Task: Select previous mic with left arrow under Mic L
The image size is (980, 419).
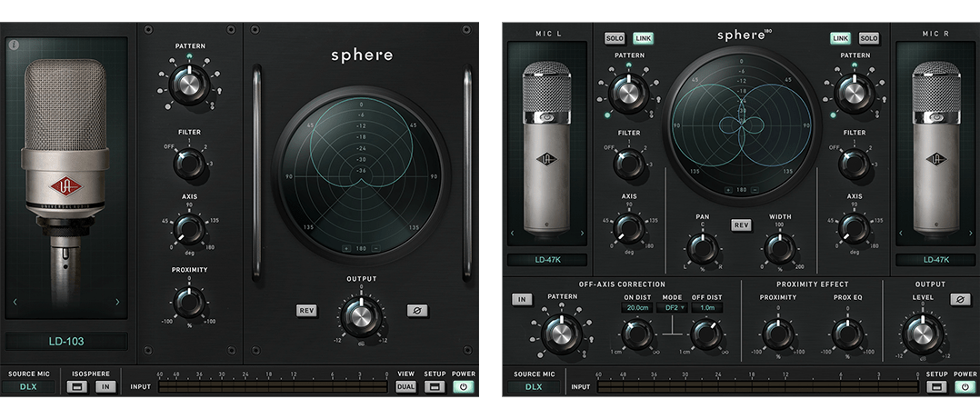Action: [x=513, y=234]
